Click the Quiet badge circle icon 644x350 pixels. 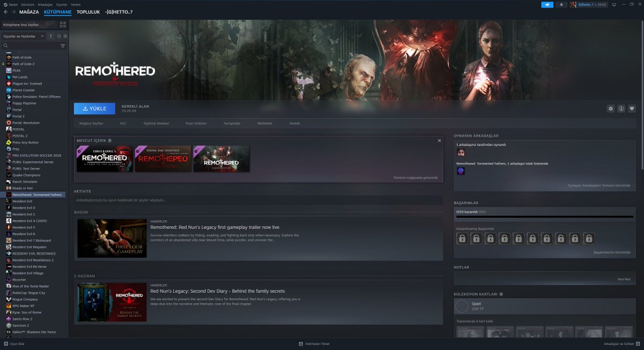462,307
